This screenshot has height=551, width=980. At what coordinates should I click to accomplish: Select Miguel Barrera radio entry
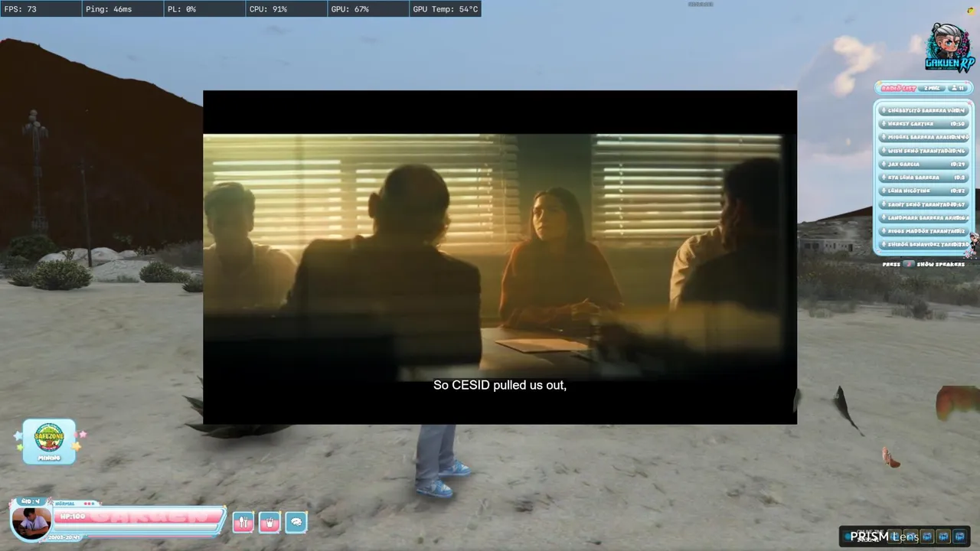[x=924, y=137]
